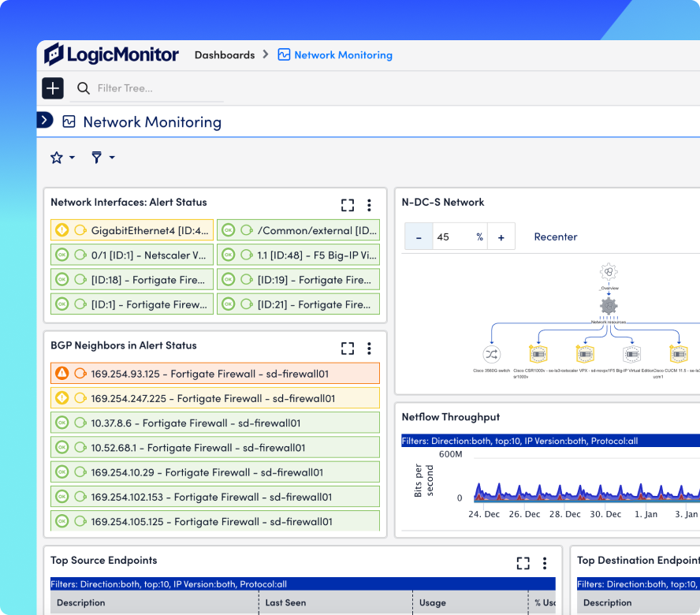
Task: Select the /Common/external interface row
Action: (298, 230)
